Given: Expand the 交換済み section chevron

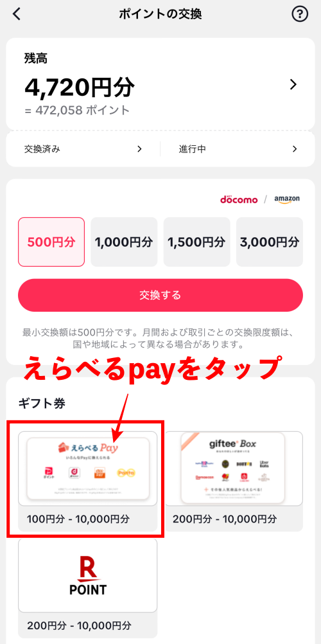Looking at the screenshot, I should tap(139, 149).
